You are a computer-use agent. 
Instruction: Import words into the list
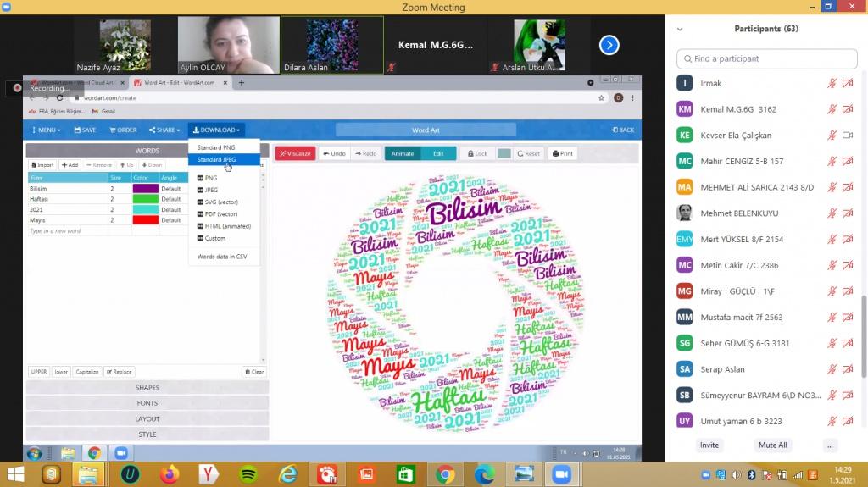pos(42,165)
